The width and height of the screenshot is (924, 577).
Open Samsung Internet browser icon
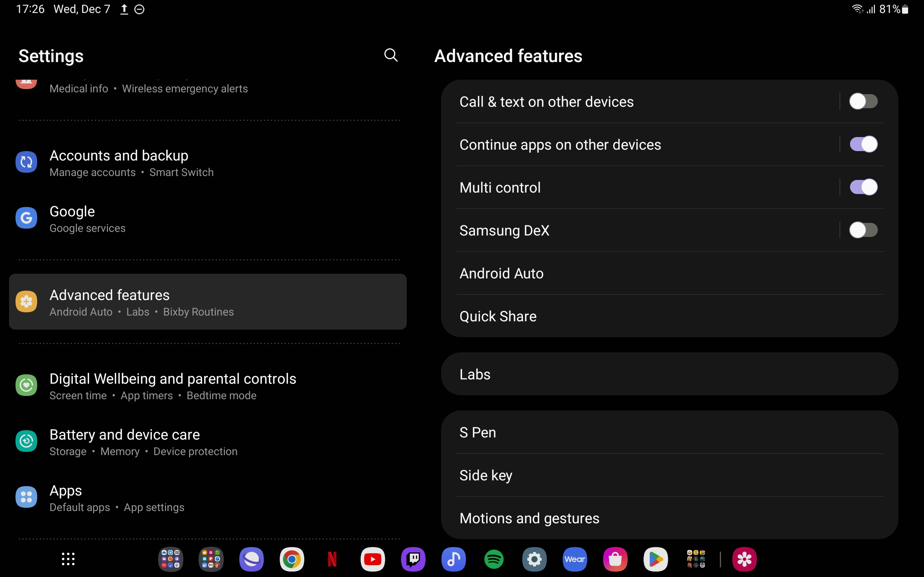point(251,559)
